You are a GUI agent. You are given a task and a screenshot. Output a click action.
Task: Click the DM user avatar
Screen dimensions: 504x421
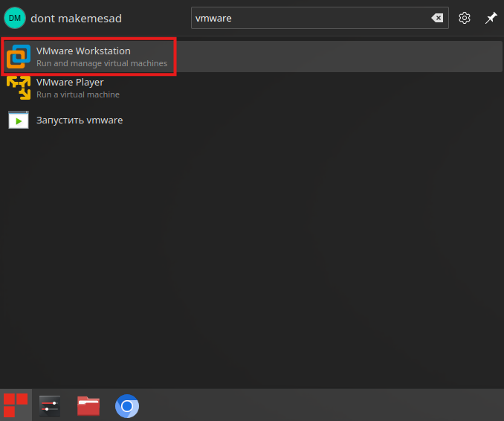tap(14, 18)
